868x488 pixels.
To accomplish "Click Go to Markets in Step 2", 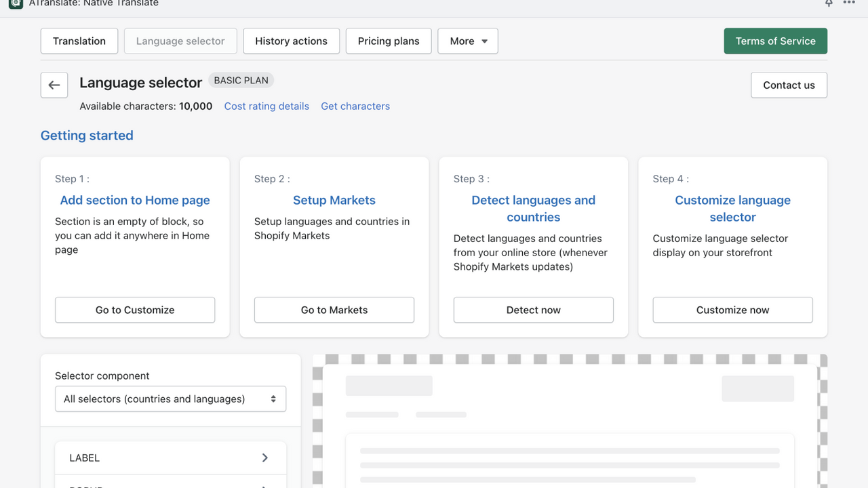I will click(x=334, y=310).
